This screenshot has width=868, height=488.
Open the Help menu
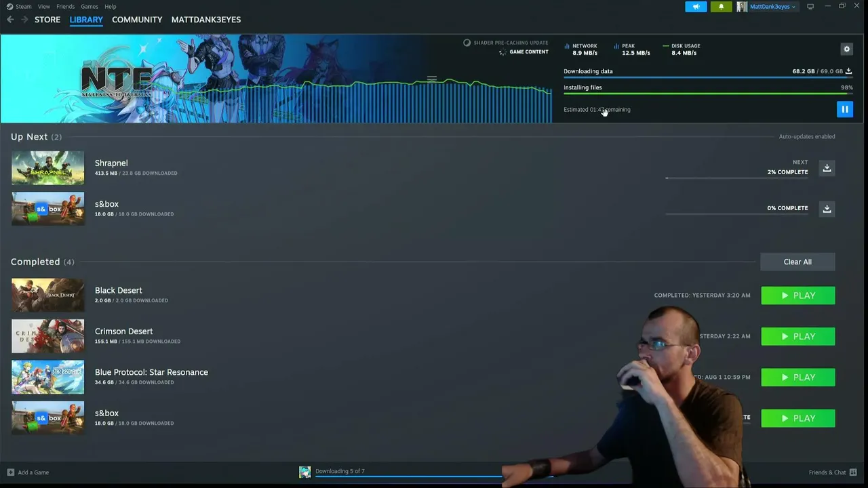pos(111,7)
